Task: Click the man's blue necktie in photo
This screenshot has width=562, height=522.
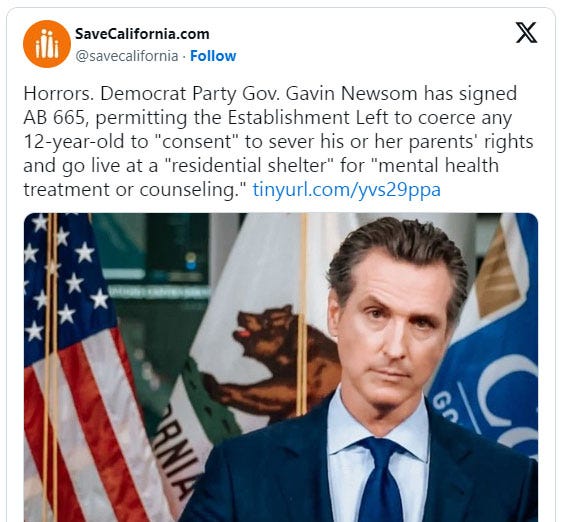Action: pyautogui.click(x=380, y=480)
